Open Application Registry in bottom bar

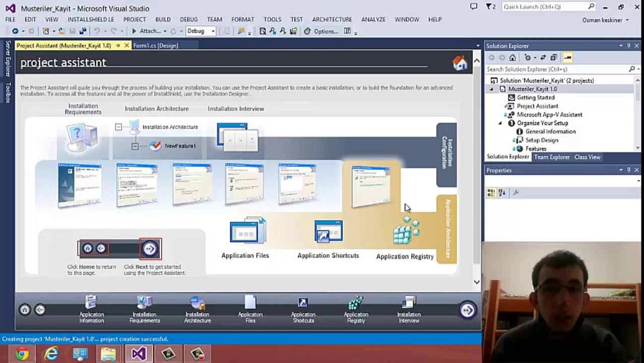point(356,309)
